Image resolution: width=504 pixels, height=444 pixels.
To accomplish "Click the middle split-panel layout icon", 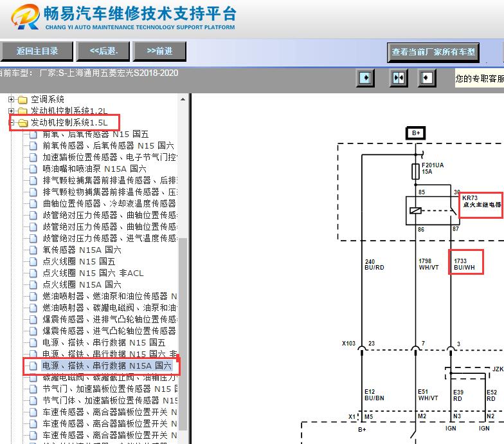I will 399,79.
